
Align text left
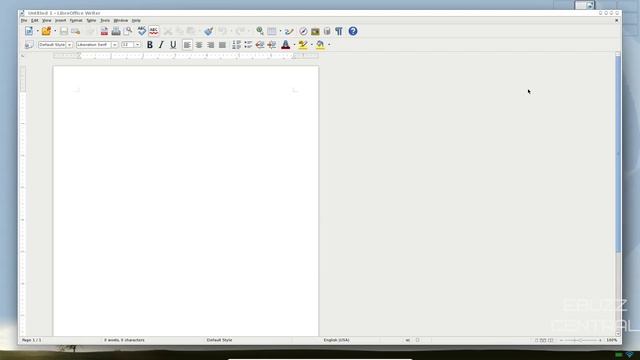(x=187, y=45)
